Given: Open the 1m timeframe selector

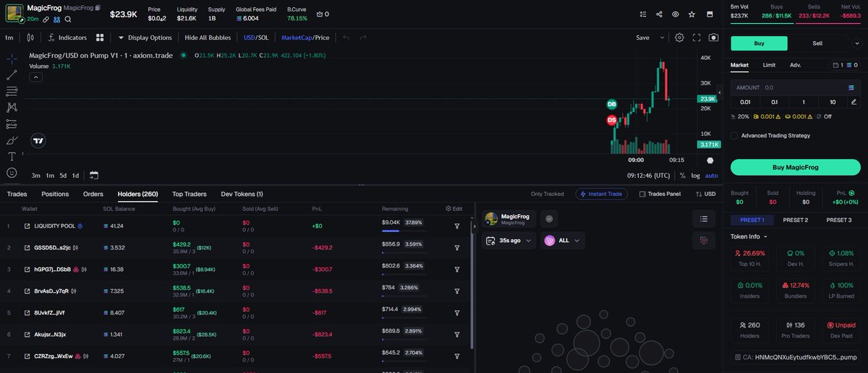Looking at the screenshot, I should (9, 38).
